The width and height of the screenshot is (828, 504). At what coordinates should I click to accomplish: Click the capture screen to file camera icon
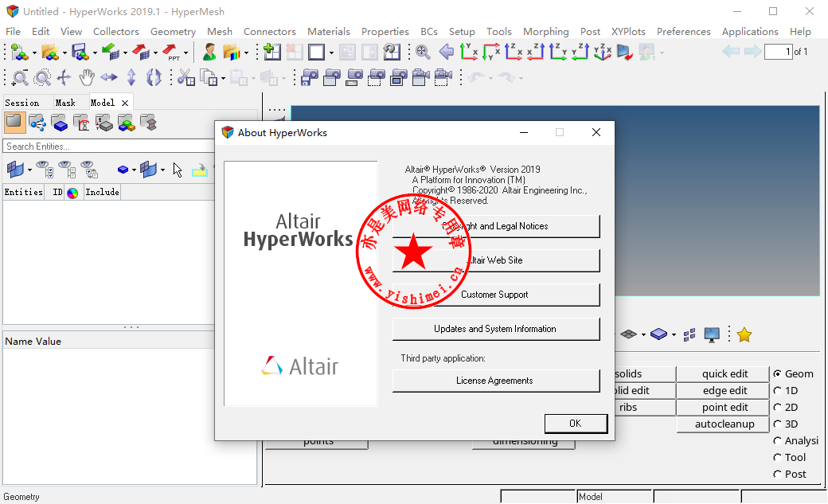point(310,78)
